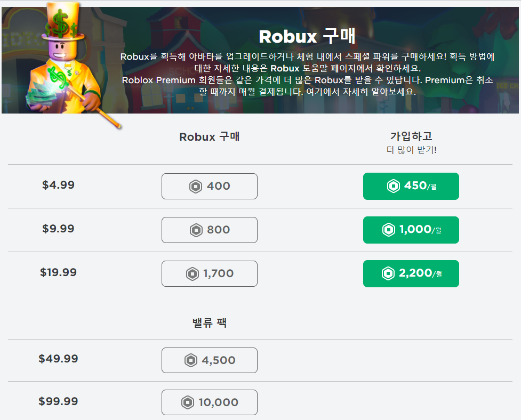Click the Robux icon beside 2,200/월
The height and width of the screenshot is (420, 521).
pyautogui.click(x=388, y=273)
